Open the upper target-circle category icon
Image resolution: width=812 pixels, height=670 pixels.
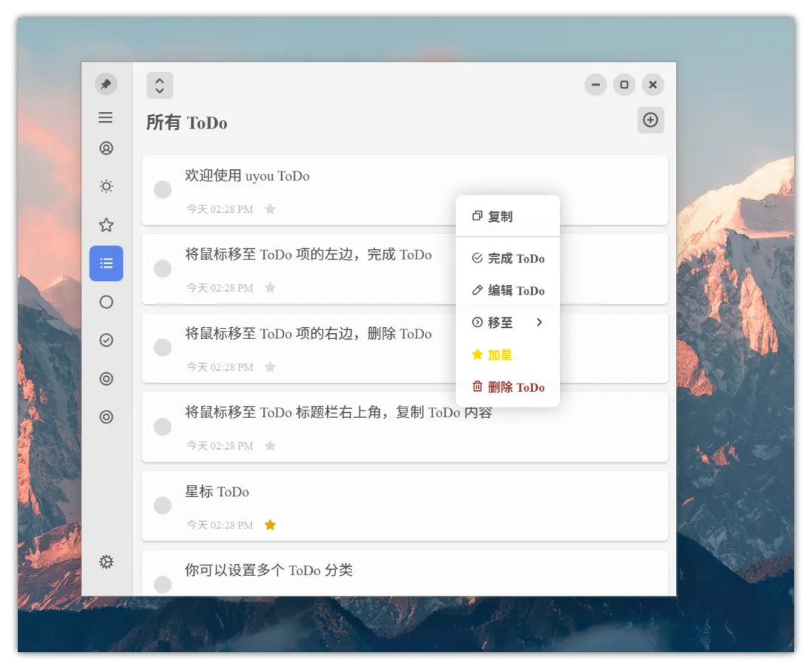(x=106, y=378)
